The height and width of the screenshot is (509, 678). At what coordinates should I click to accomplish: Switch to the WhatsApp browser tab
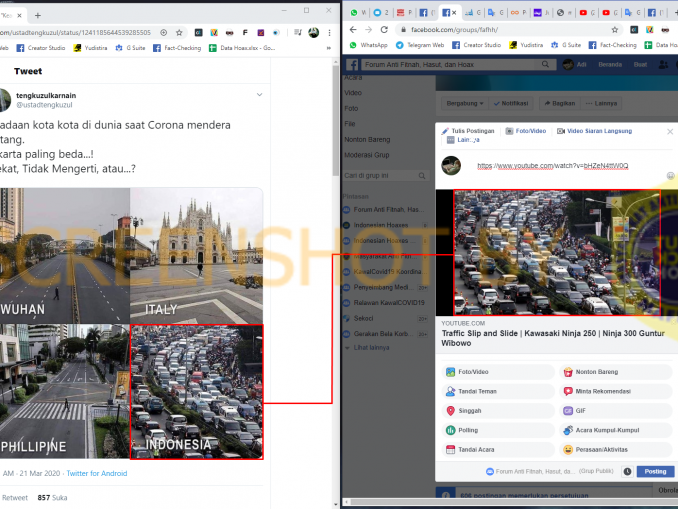tap(358, 13)
